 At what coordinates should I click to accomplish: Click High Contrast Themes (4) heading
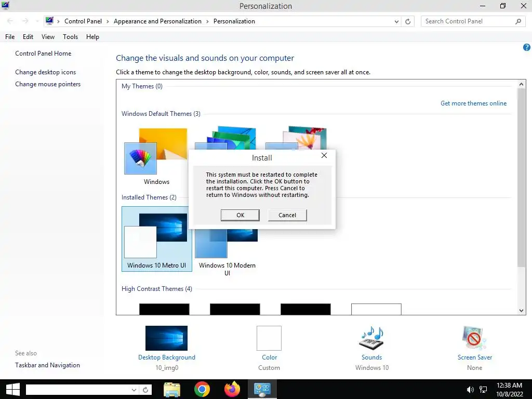pyautogui.click(x=157, y=289)
